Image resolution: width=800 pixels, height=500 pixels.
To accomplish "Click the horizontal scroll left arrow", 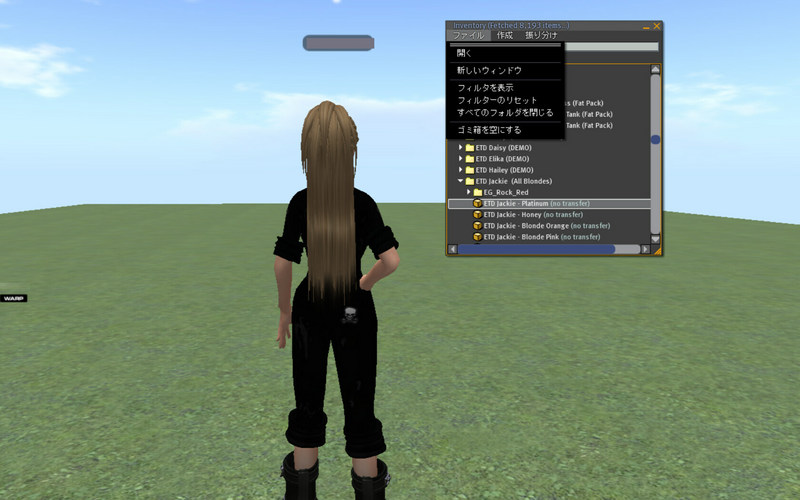I will point(453,249).
